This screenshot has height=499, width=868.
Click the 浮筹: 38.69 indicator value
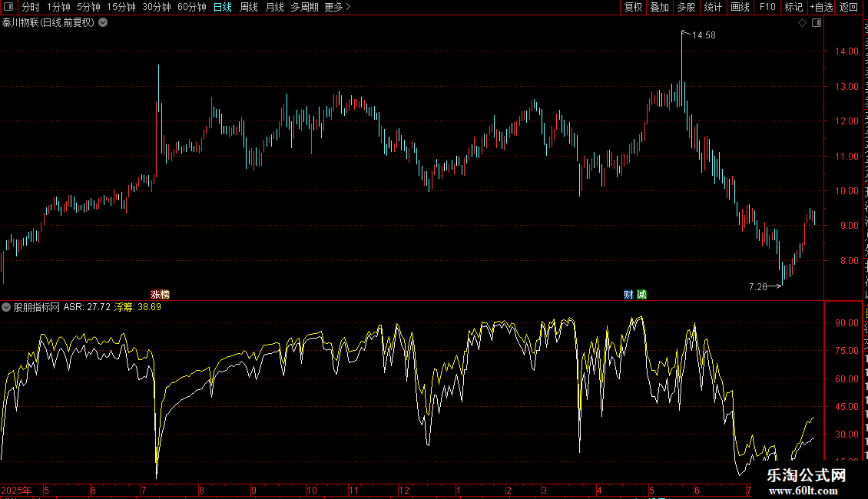[137, 307]
